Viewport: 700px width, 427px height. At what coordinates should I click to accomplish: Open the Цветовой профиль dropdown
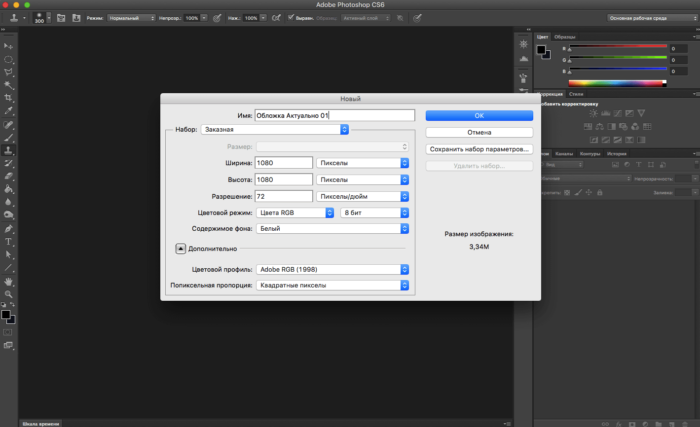click(331, 269)
